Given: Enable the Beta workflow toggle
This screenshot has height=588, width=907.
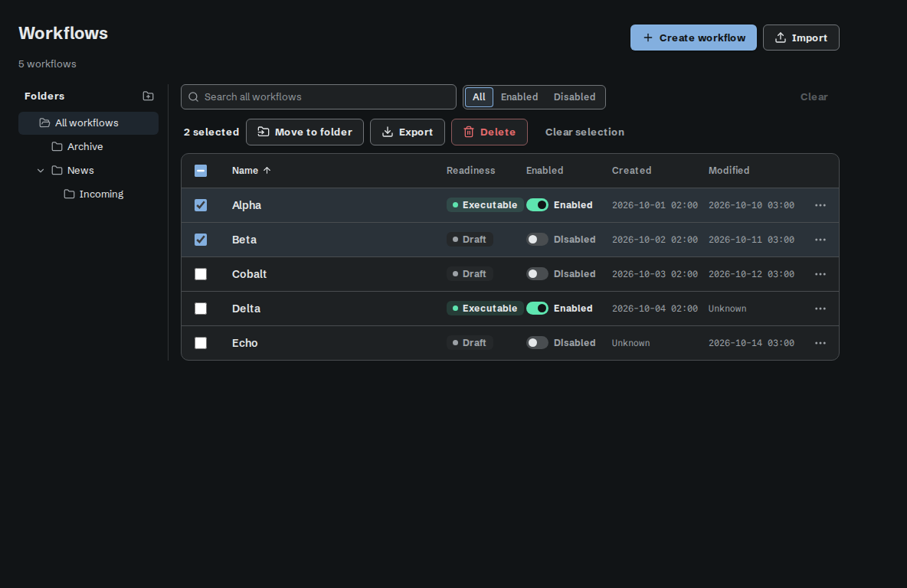Looking at the screenshot, I should coord(537,240).
